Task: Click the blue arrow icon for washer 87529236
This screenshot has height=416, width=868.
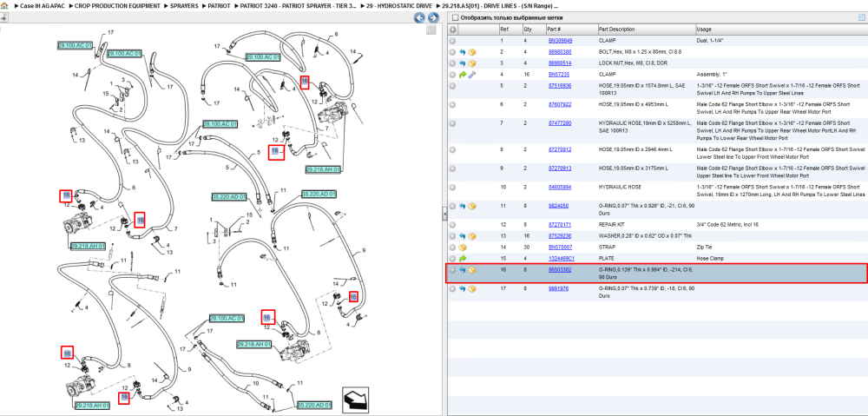Action: click(x=463, y=236)
